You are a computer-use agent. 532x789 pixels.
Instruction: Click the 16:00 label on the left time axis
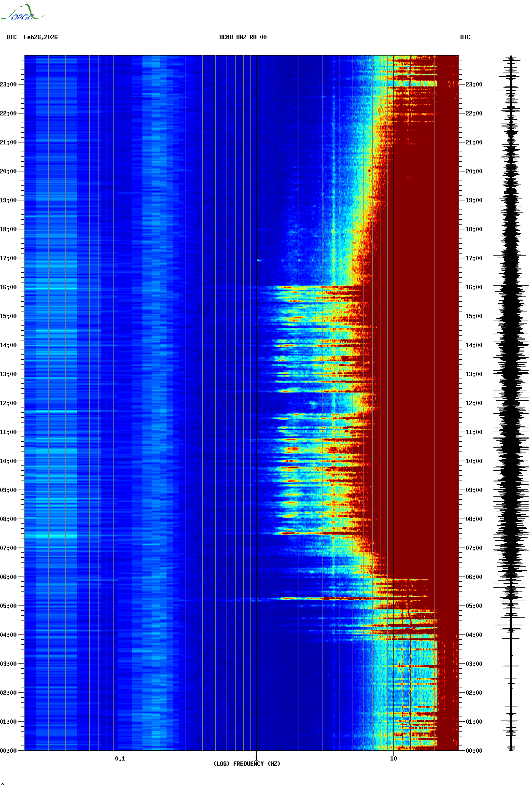coord(8,287)
